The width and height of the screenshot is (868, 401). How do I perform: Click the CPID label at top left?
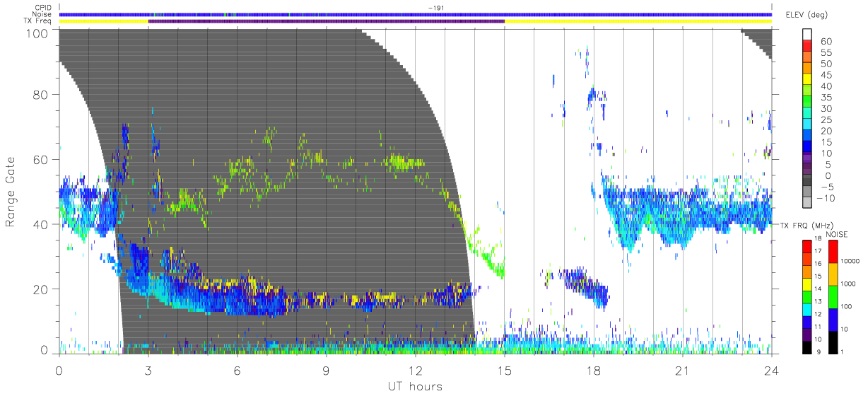point(44,8)
